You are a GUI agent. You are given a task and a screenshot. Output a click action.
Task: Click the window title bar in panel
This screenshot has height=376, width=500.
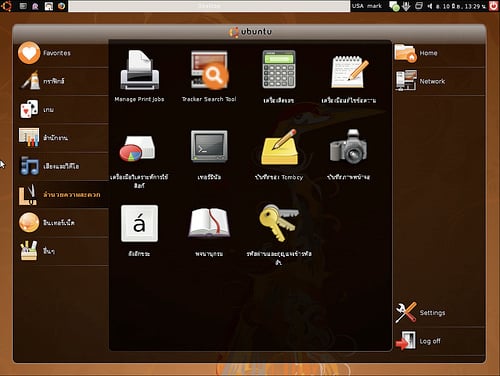pos(209,6)
